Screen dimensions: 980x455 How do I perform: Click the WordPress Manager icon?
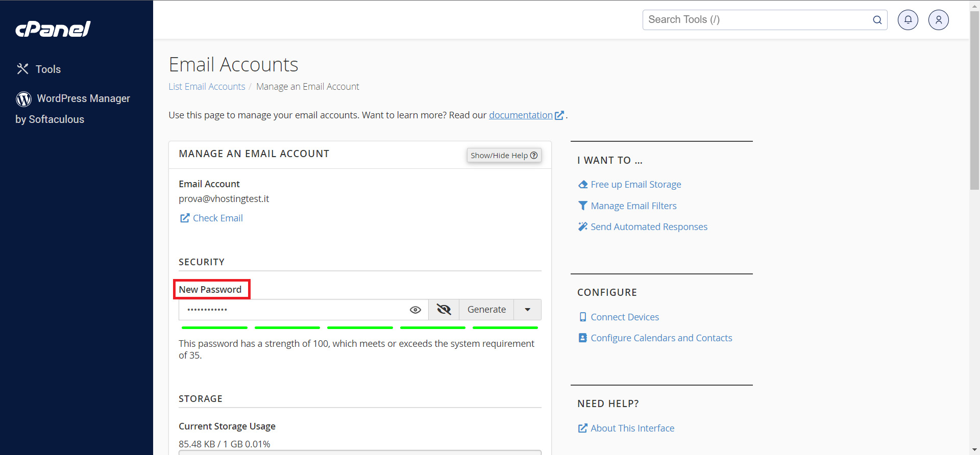23,99
